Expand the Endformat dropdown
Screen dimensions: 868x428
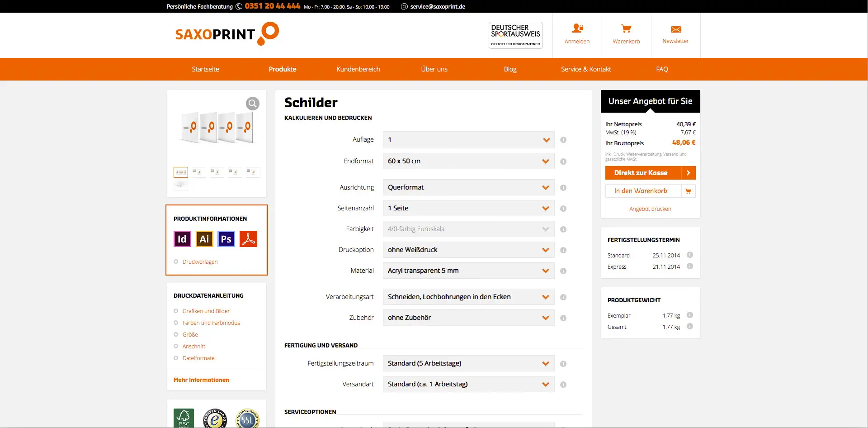[468, 161]
